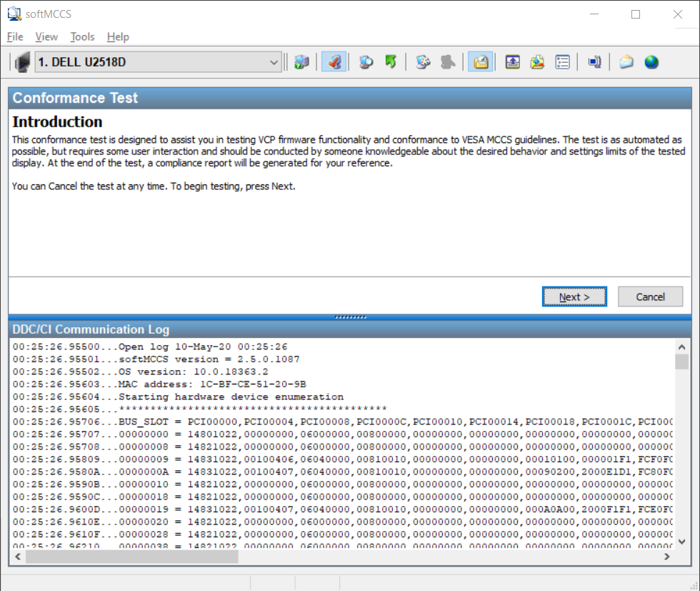The image size is (700, 591).
Task: Click the green arrow refresh toolbar icon
Action: pos(391,62)
